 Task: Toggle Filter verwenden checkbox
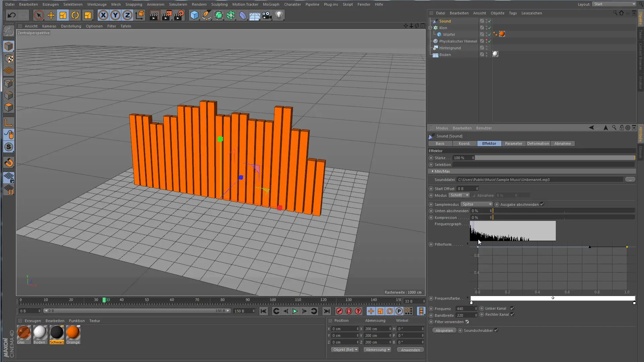coord(467,322)
